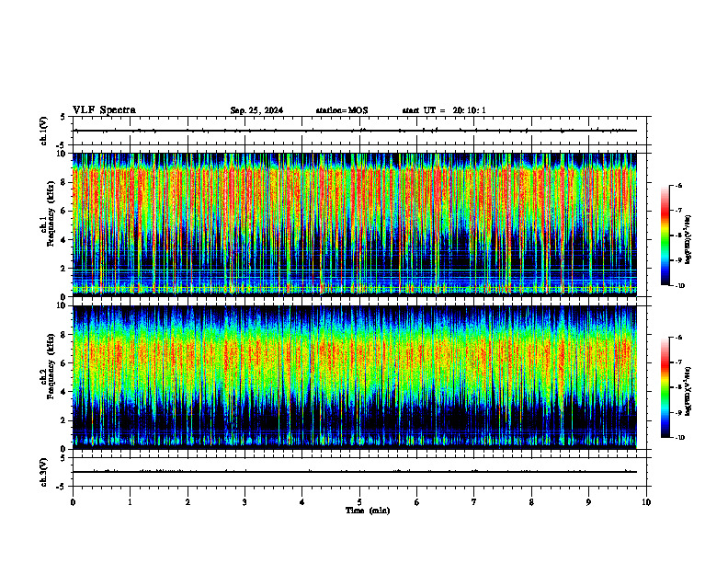Image resolution: width=728 pixels, height=563 pixels.
Task: Click the ch.1 colorbar PSD unit label
Action: coord(688,239)
